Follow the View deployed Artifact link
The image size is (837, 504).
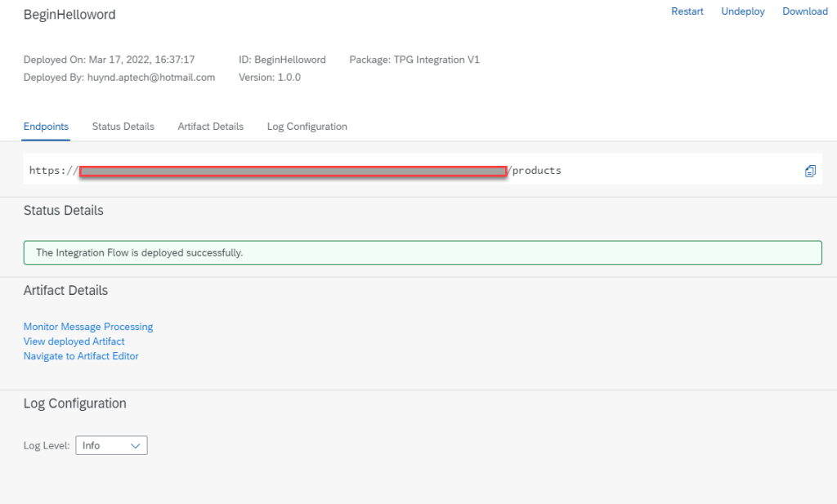74,341
